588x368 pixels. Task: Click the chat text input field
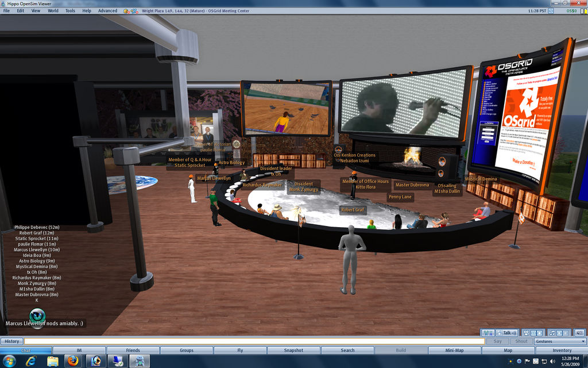(x=253, y=342)
